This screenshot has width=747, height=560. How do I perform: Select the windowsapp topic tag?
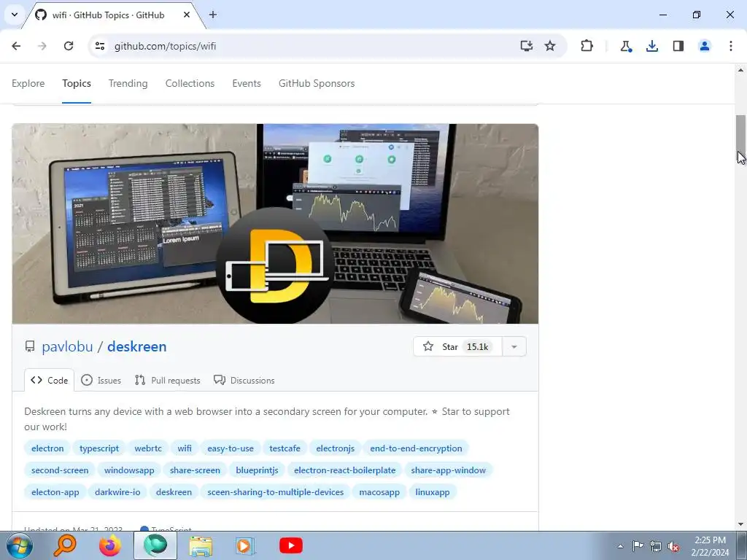point(129,470)
